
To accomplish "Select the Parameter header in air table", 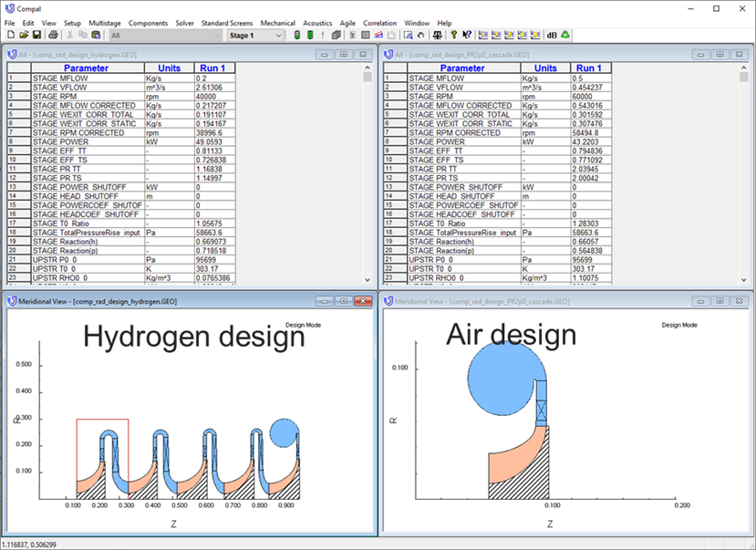I will coord(462,67).
